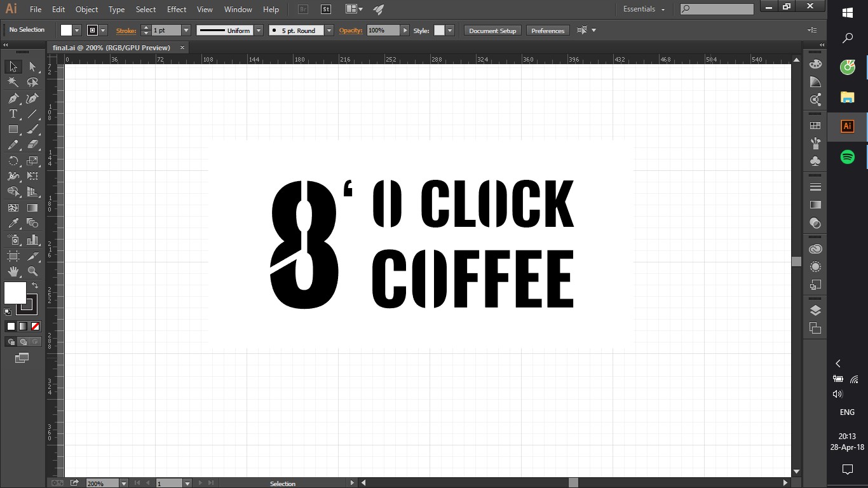The image size is (868, 488).
Task: Activate the Type tool
Action: 13,114
